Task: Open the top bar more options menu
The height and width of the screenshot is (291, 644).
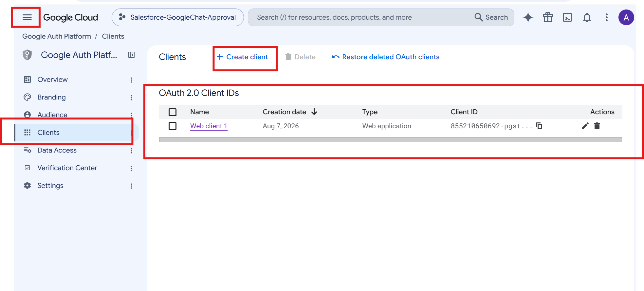Action: pyautogui.click(x=606, y=17)
